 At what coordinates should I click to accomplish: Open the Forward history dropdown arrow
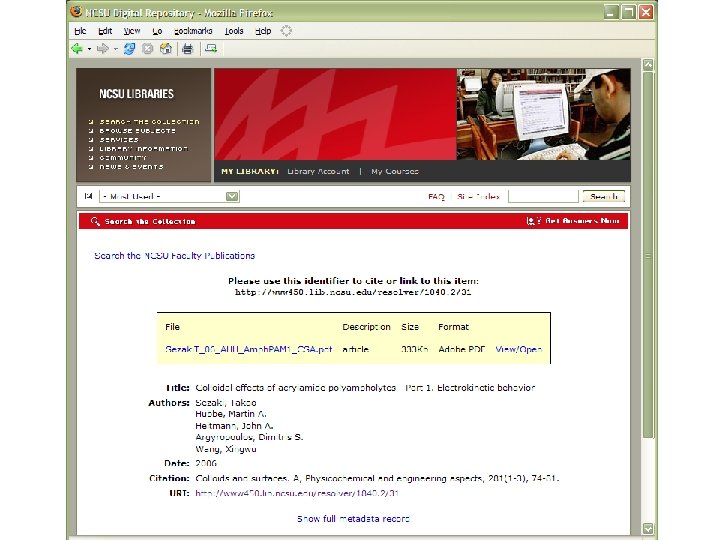[116, 49]
